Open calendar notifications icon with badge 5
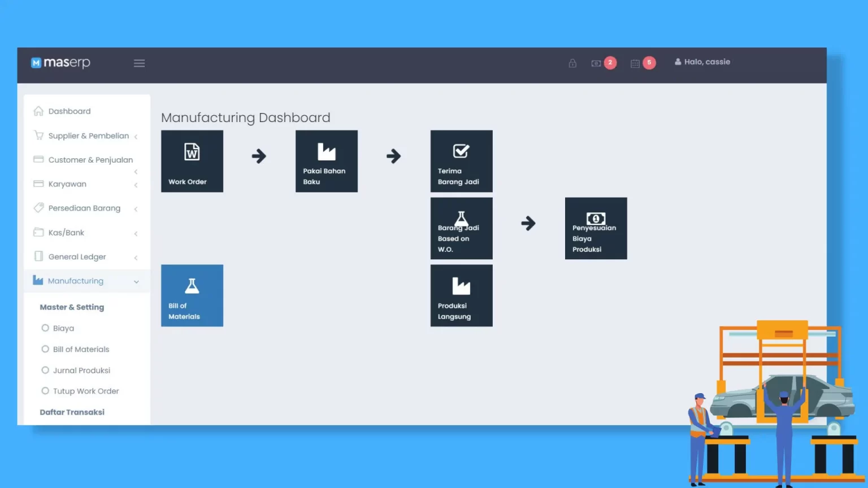 tap(636, 63)
